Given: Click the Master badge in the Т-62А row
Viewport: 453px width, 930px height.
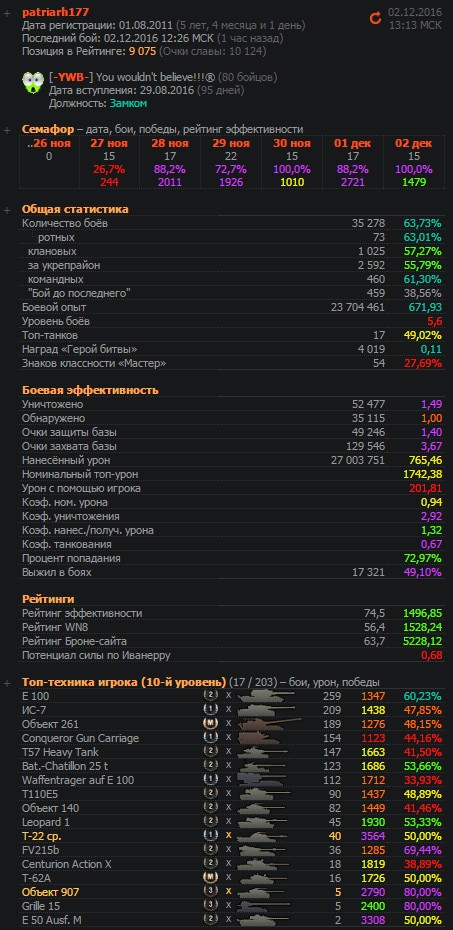Looking at the screenshot, I should pos(210,878).
